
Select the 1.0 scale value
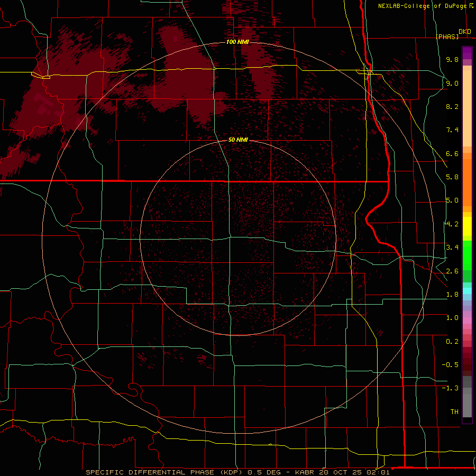[452, 318]
